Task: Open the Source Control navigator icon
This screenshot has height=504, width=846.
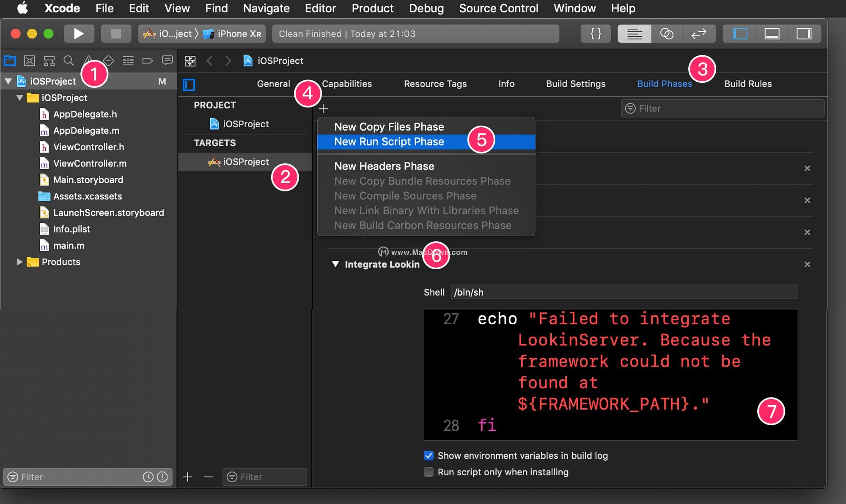Action: click(30, 61)
